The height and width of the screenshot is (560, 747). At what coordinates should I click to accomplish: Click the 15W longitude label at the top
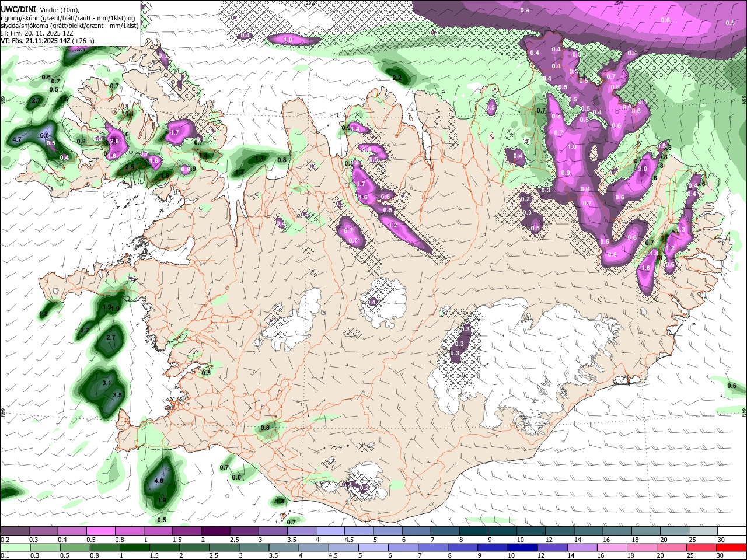coord(618,3)
